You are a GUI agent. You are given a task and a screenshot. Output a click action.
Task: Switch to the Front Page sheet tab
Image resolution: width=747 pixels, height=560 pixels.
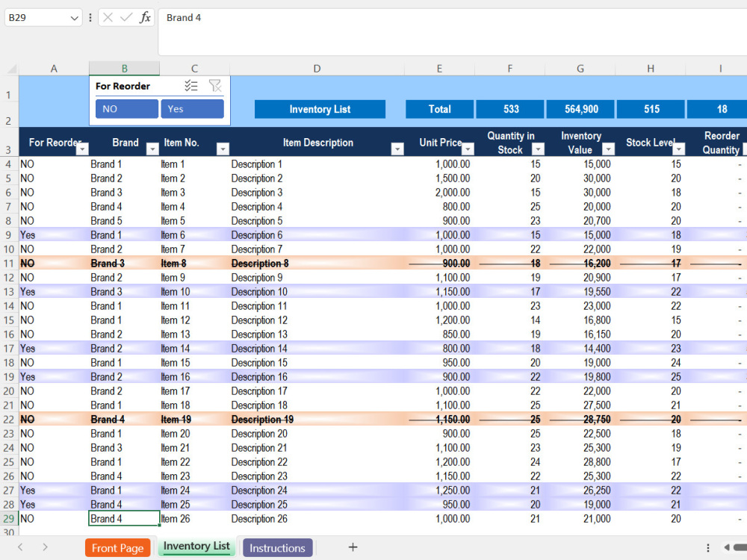coord(118,548)
